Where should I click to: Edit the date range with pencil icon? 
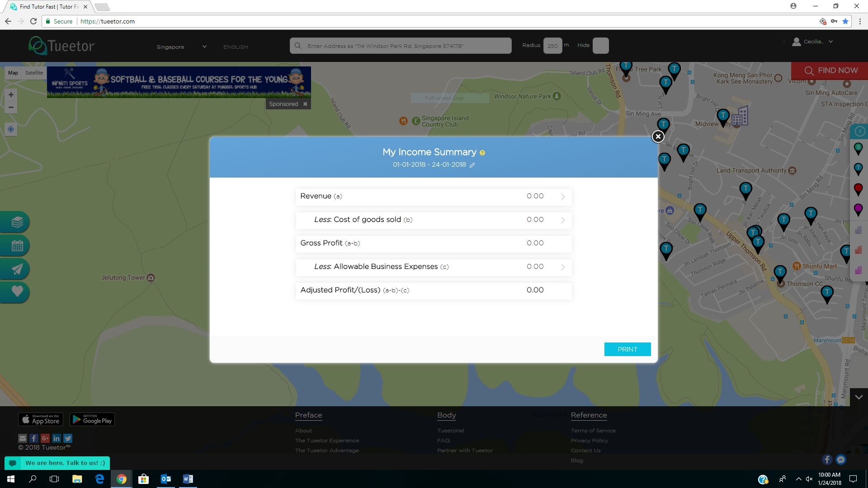click(x=472, y=165)
